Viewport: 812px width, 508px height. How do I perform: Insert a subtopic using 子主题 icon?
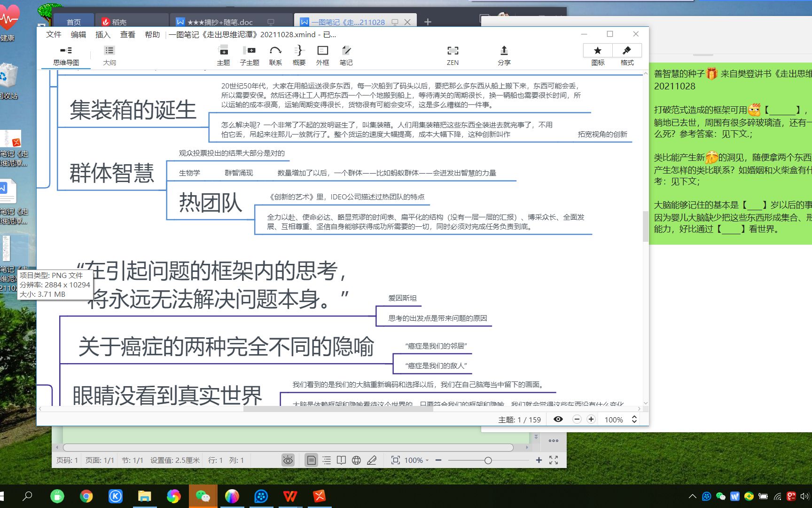point(249,56)
